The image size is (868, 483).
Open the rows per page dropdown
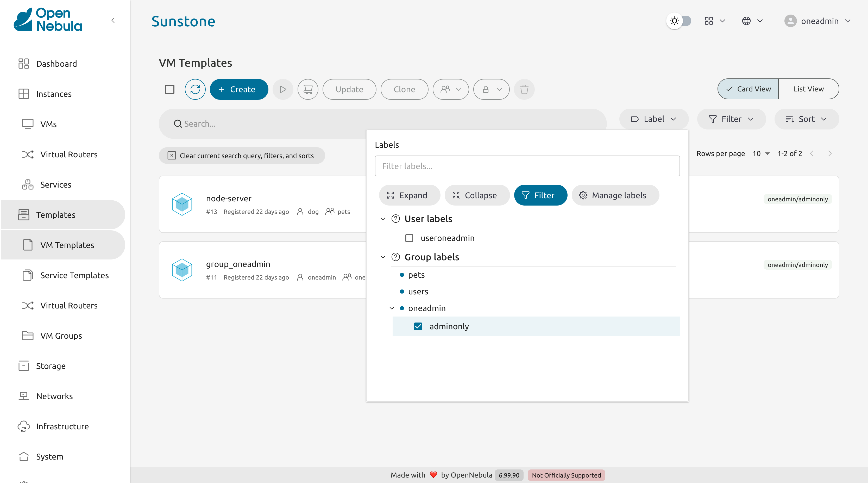coord(761,153)
